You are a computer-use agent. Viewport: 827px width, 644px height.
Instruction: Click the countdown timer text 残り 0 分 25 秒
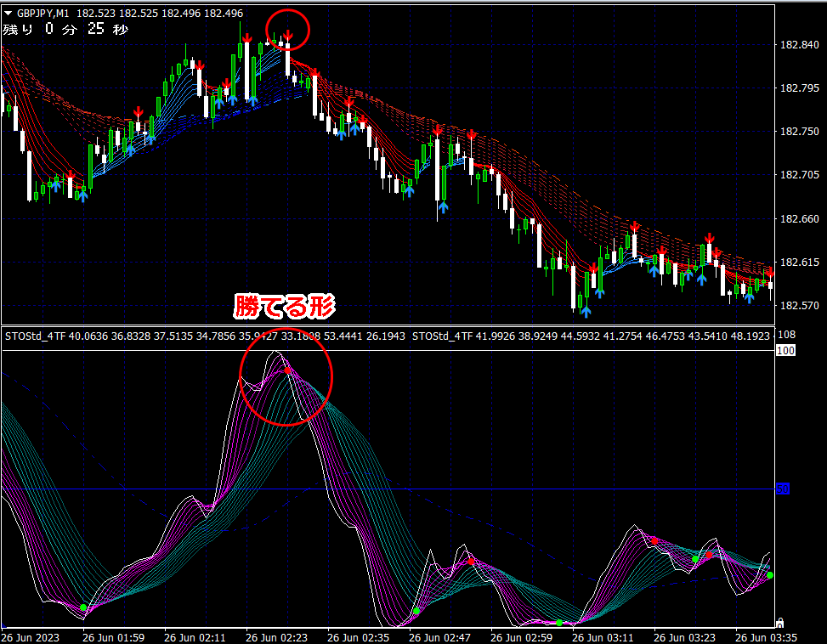(65, 30)
